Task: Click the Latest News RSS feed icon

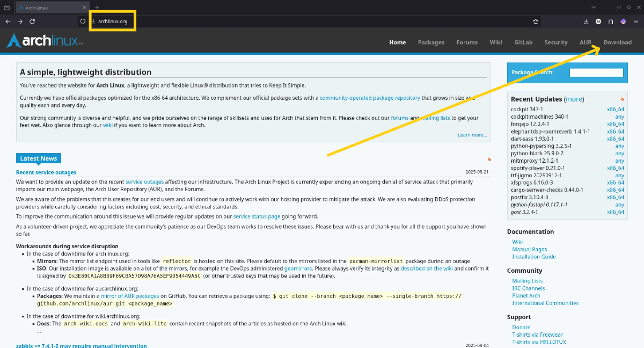Action: (x=488, y=160)
